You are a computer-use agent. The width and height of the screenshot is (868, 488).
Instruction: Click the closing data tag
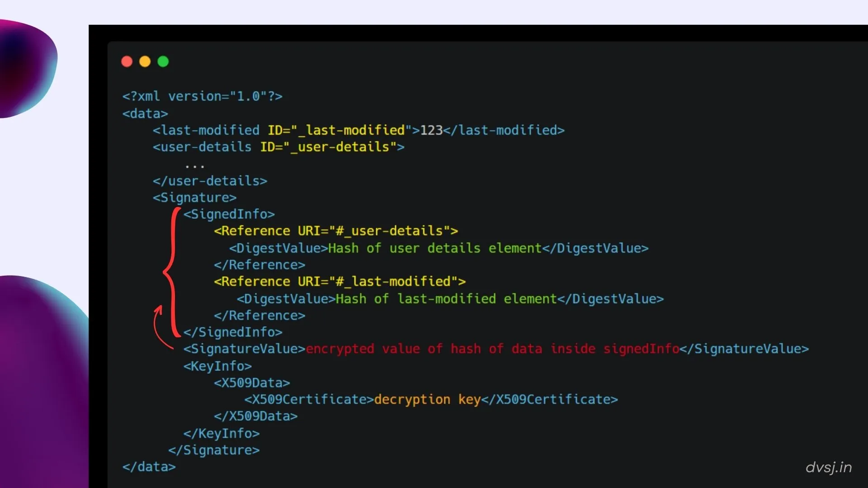point(149,467)
